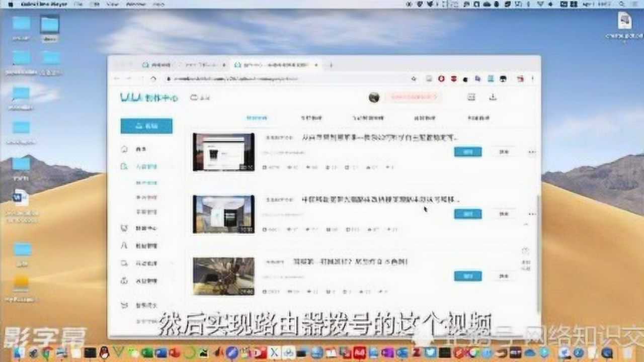
Task: Open the second video's thumbnail
Action: 224,214
